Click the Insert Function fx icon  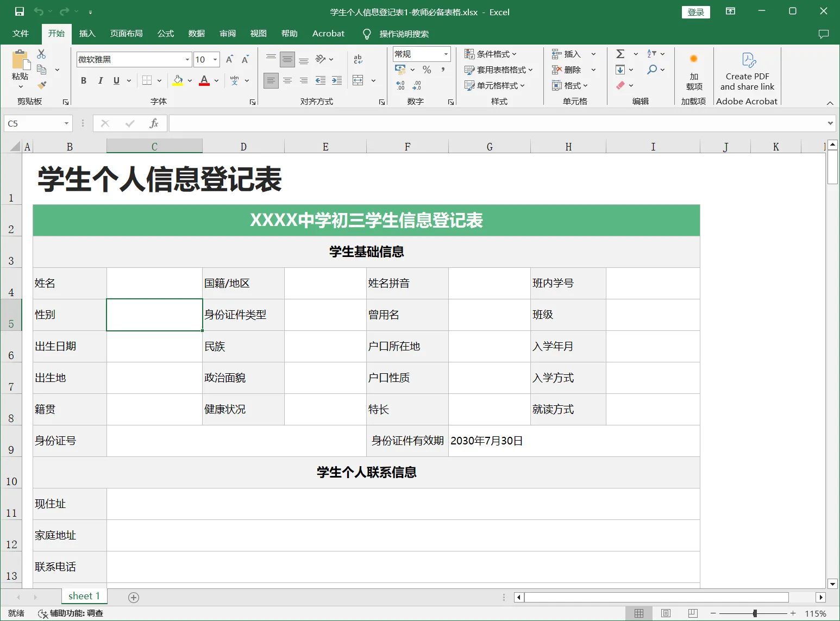coord(154,123)
